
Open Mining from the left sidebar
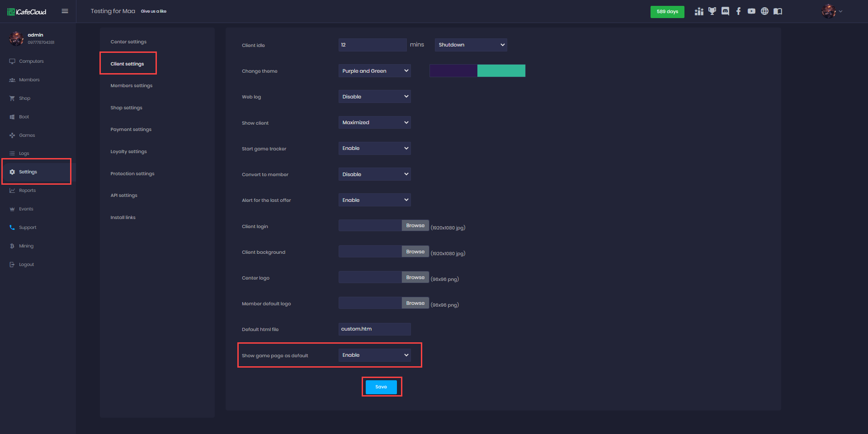point(26,246)
